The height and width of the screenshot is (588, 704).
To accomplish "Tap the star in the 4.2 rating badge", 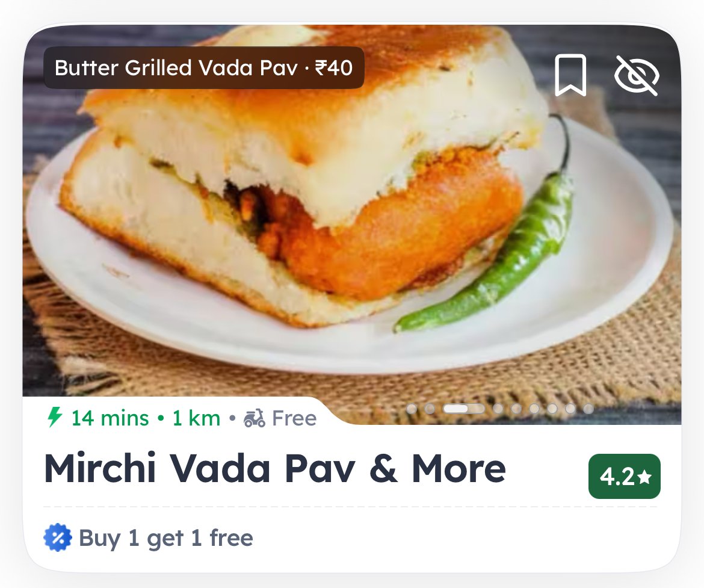I will click(645, 477).
